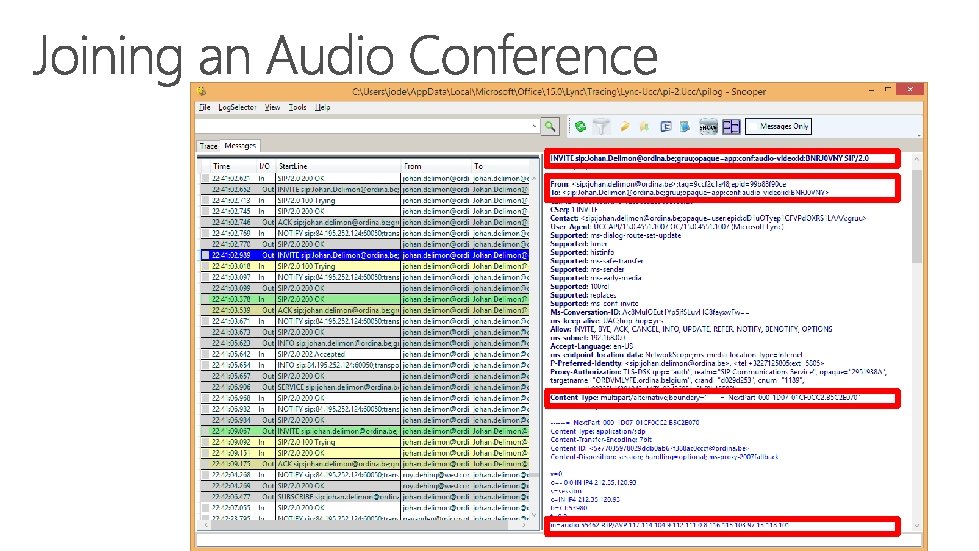This screenshot has height=551, width=979.
Task: Click the 'Ms-Conversation-ID' header line
Action: (649, 312)
